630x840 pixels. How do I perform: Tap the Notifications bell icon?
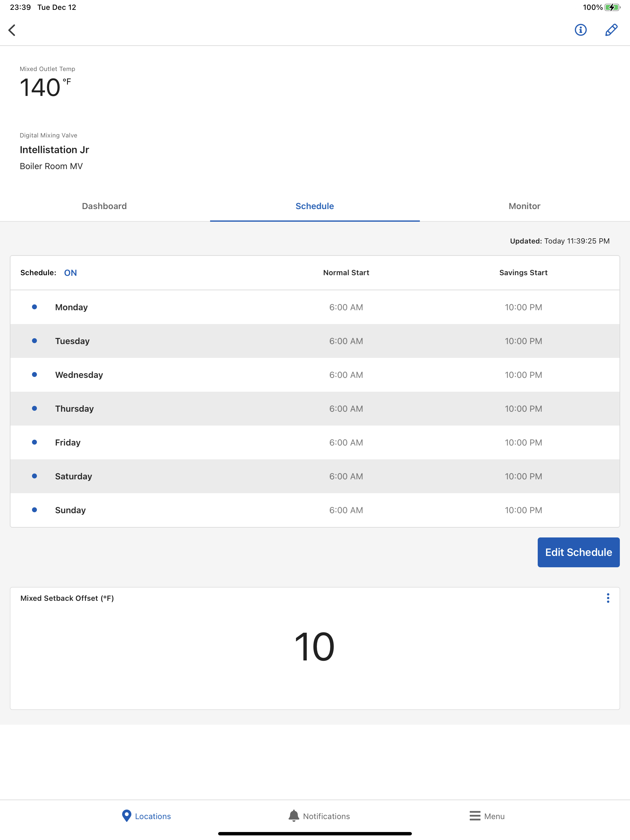pyautogui.click(x=294, y=816)
